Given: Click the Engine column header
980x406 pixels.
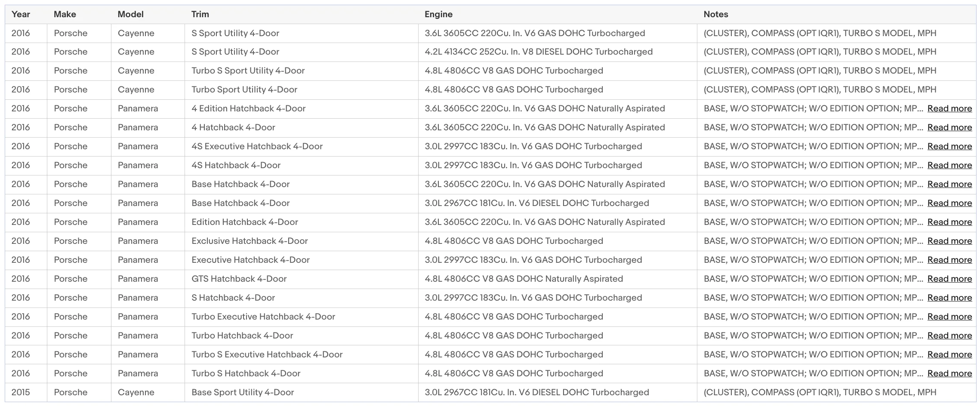Looking at the screenshot, I should 438,14.
